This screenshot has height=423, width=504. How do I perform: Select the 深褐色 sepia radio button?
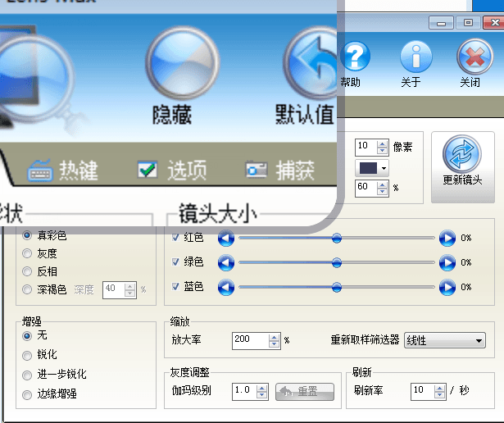point(27,289)
